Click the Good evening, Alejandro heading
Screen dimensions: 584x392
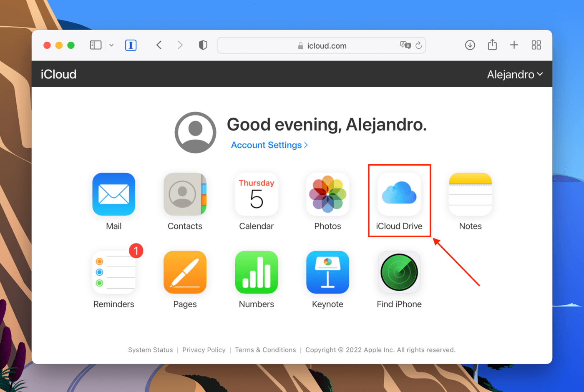click(x=327, y=124)
